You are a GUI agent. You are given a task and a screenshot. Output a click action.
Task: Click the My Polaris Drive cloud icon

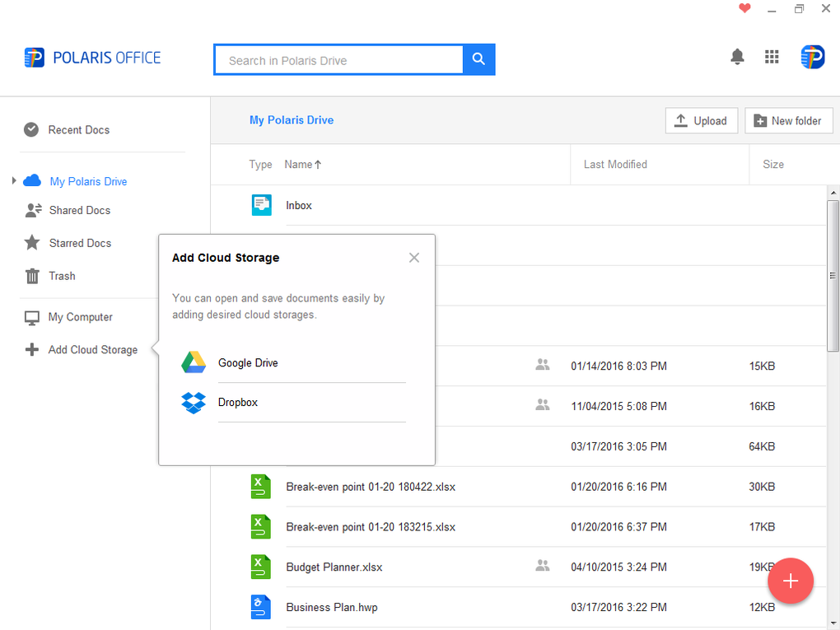pos(32,180)
